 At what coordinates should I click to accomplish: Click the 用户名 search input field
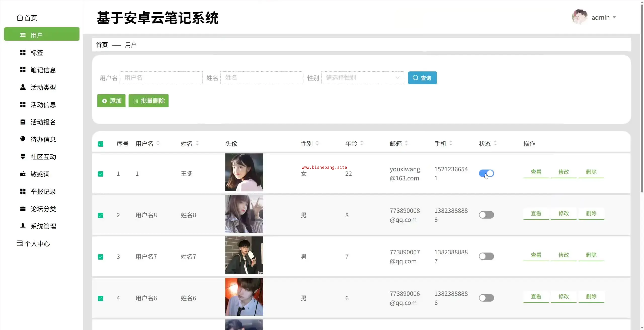pyautogui.click(x=161, y=78)
